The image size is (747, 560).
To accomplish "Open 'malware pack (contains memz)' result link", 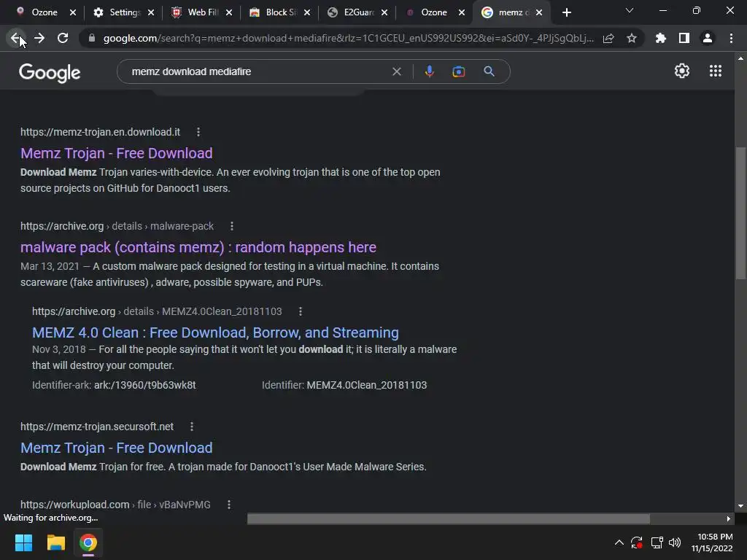I will pyautogui.click(x=198, y=248).
